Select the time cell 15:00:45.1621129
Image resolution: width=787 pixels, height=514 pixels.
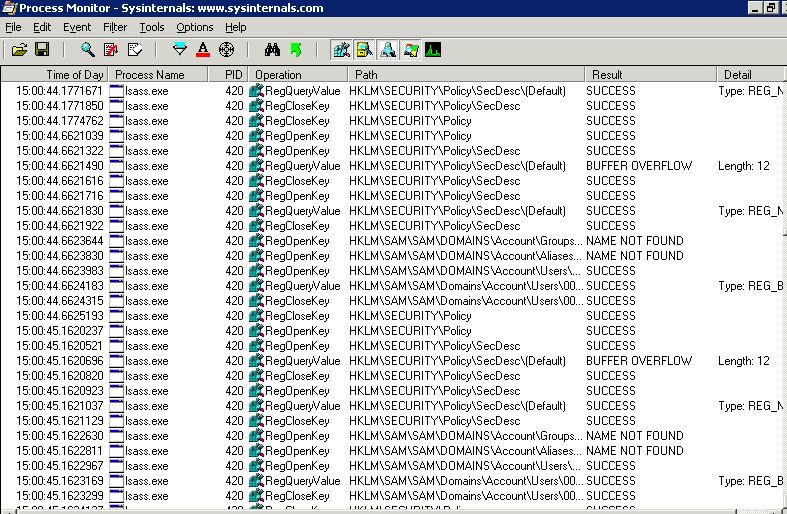(60, 421)
